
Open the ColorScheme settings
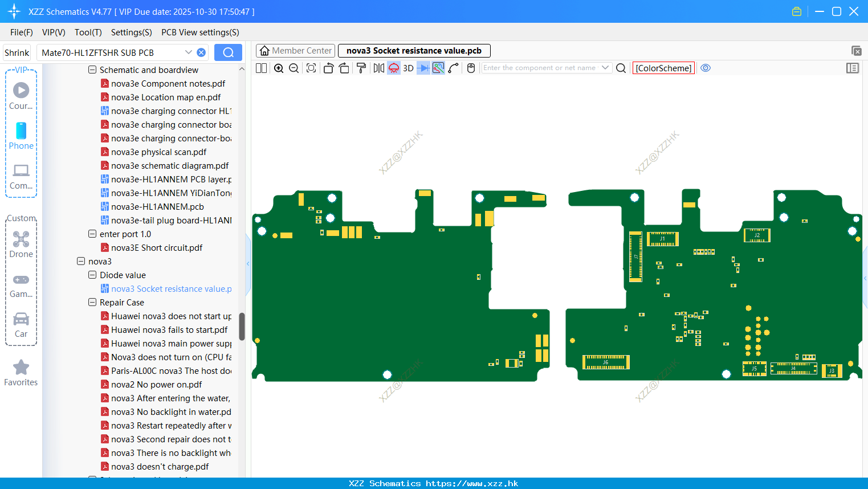pos(663,68)
